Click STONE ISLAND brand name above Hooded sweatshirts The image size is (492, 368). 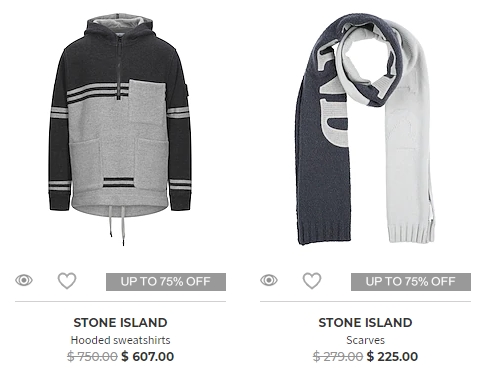tap(120, 323)
